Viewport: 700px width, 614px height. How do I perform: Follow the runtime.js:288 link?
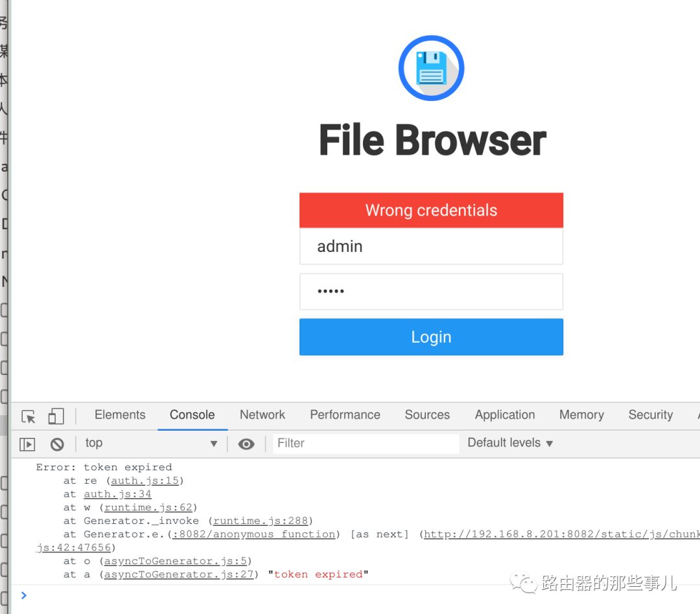tap(261, 521)
